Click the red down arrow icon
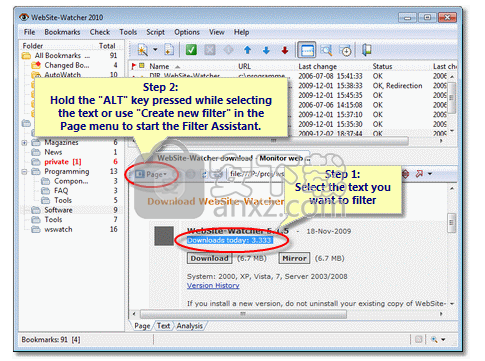Screen dimensions: 485x361 point(285,50)
